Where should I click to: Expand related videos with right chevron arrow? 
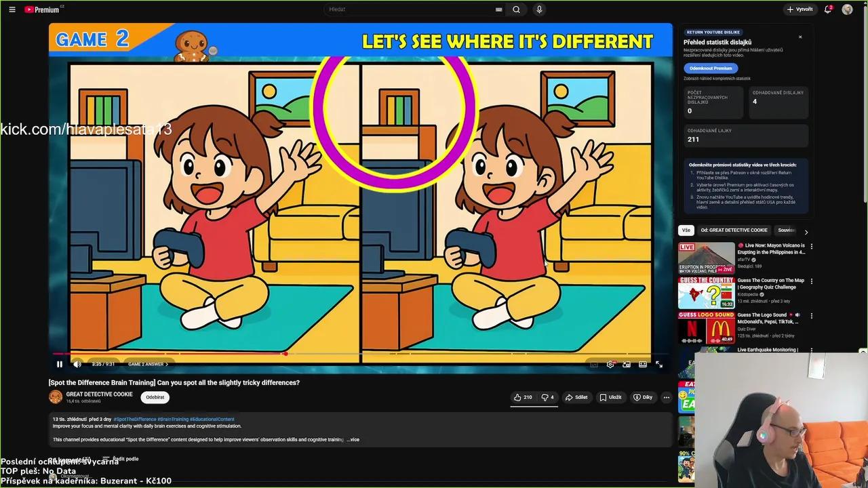[806, 231]
